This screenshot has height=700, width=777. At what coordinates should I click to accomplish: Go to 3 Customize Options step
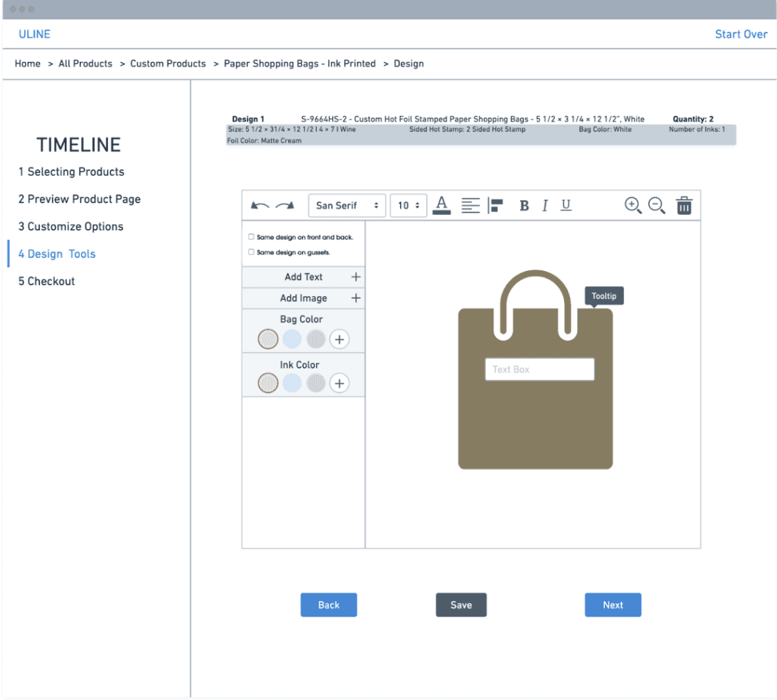[x=71, y=227]
